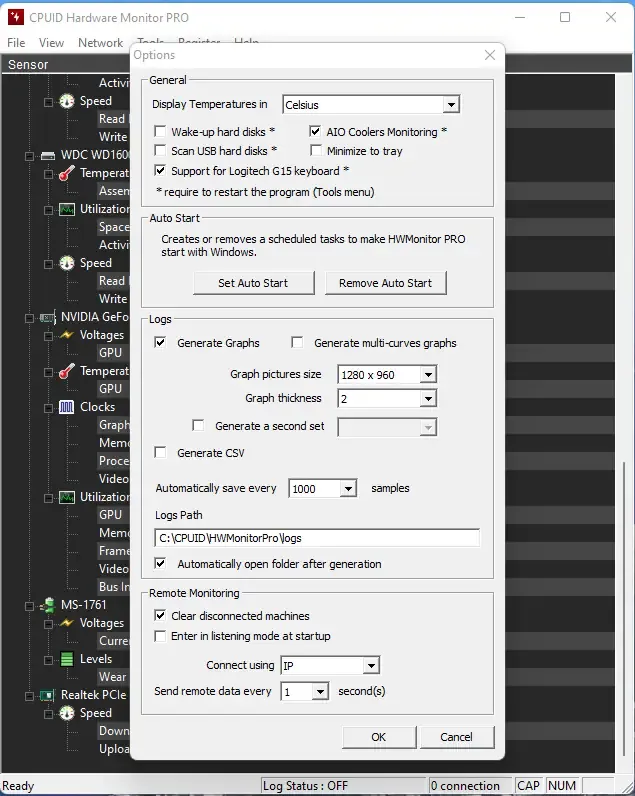
Task: Click the WDC WD160 hard drive icon
Action: click(48, 155)
